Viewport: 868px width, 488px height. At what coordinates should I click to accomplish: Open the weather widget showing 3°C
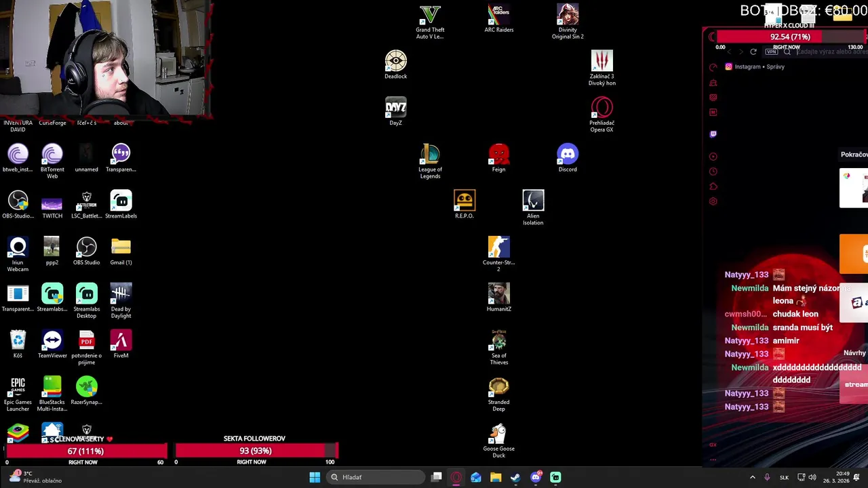point(34,477)
